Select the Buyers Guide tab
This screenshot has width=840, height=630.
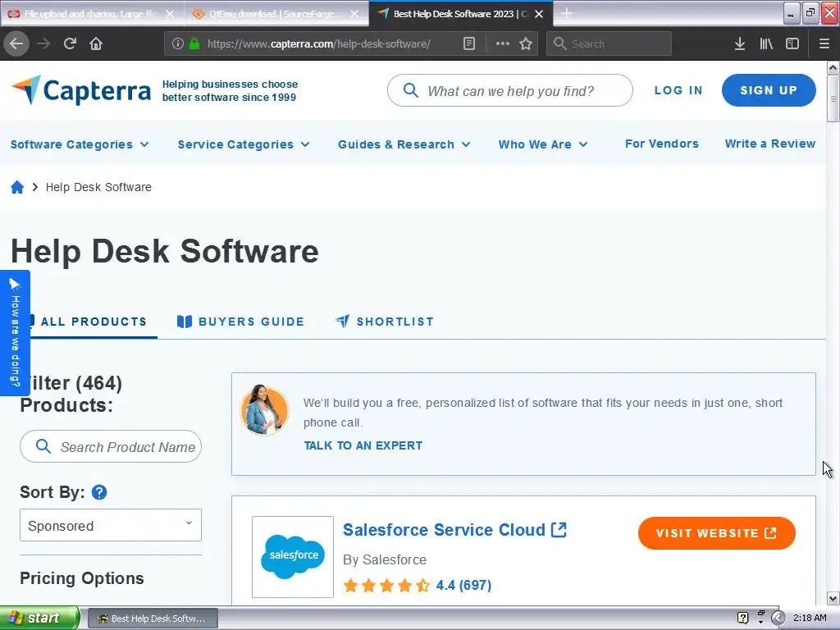pos(240,322)
